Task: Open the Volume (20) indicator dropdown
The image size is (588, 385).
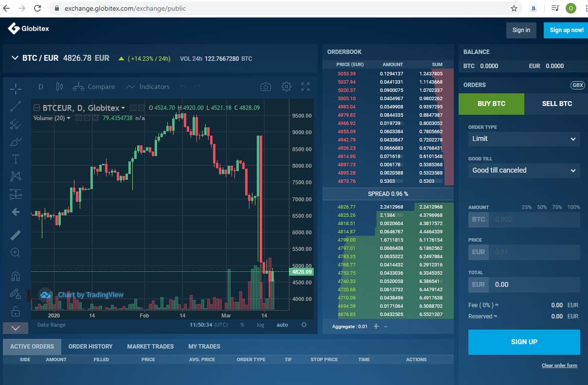Action: click(x=69, y=118)
